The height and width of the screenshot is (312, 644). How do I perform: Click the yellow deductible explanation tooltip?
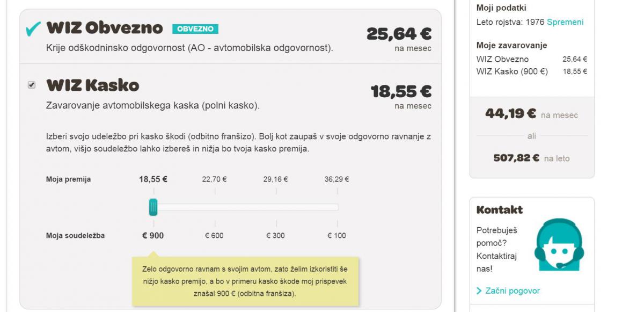pos(245,280)
